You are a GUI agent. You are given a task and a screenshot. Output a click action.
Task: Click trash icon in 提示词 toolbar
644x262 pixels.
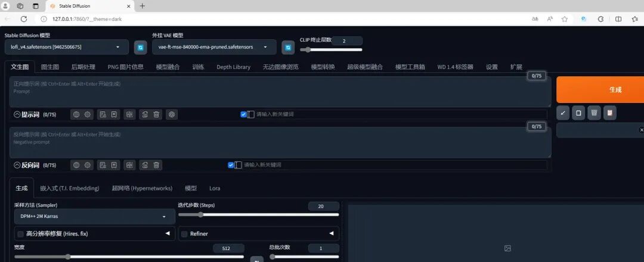point(156,114)
